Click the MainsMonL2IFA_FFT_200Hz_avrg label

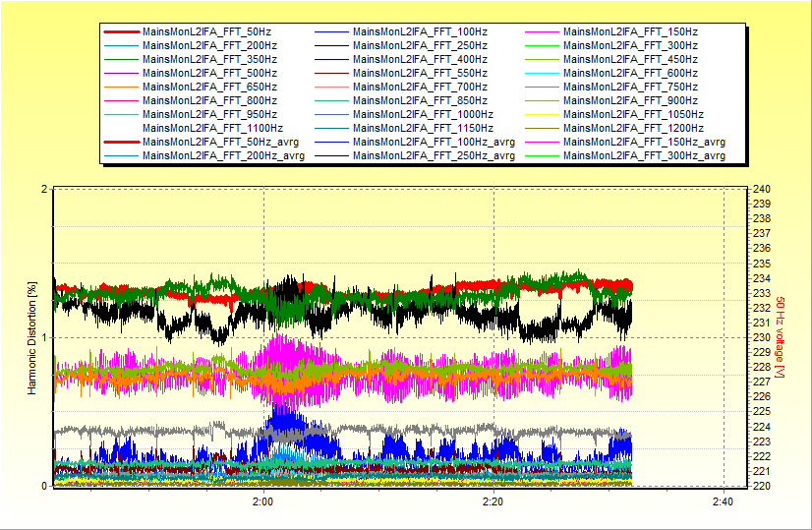click(224, 156)
